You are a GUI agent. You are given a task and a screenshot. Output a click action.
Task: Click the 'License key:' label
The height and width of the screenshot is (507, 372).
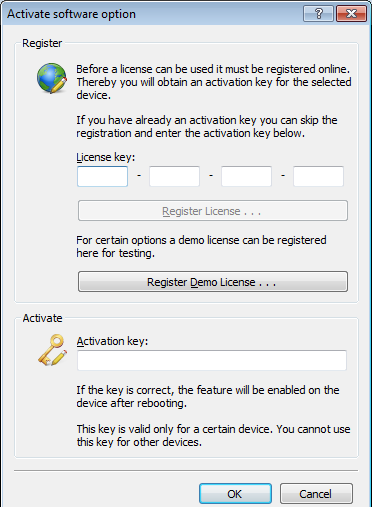pos(106,157)
